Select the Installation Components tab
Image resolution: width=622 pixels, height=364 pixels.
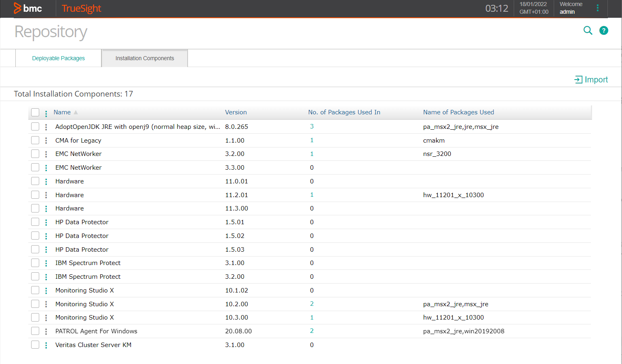145,58
